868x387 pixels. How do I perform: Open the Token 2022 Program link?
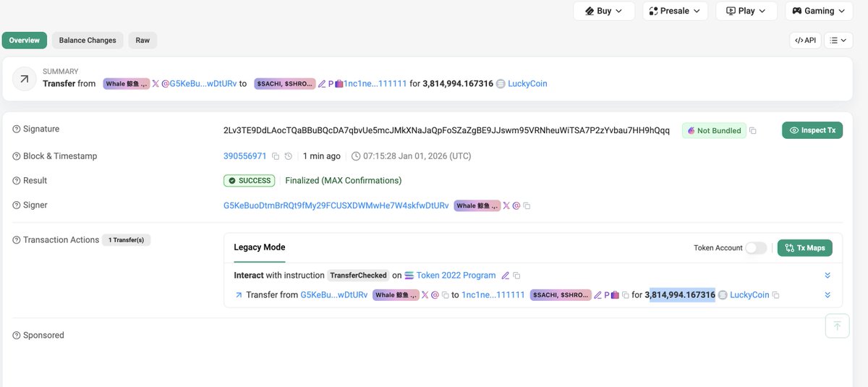456,276
